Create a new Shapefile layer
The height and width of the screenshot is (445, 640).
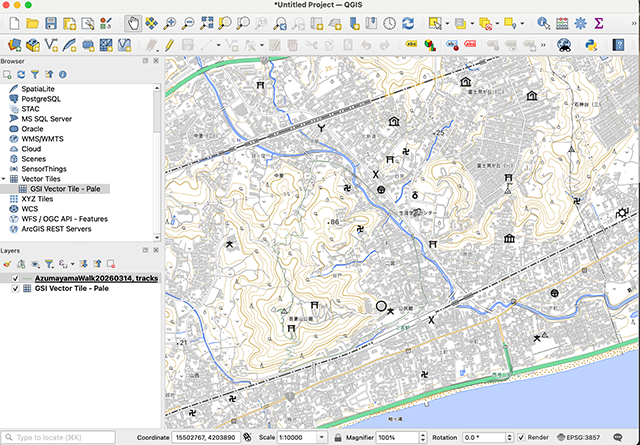point(51,44)
